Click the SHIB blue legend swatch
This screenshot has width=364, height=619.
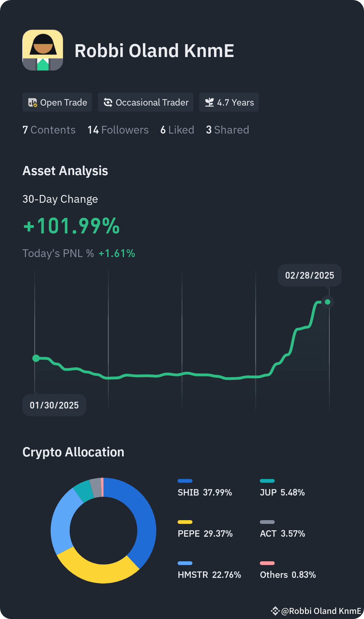point(185,481)
